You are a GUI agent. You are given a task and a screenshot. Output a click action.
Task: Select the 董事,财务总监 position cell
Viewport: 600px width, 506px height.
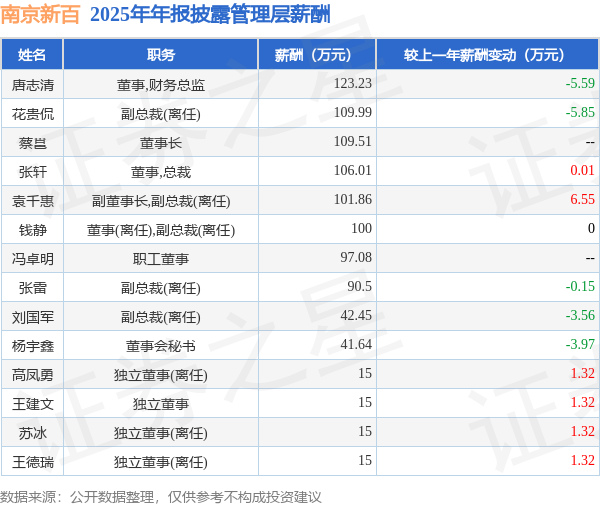pos(161,85)
